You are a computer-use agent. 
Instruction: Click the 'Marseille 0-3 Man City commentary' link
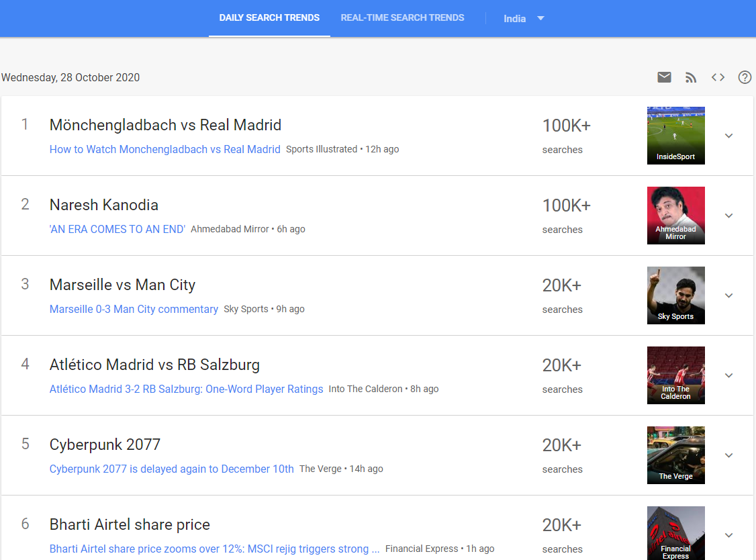pyautogui.click(x=134, y=309)
